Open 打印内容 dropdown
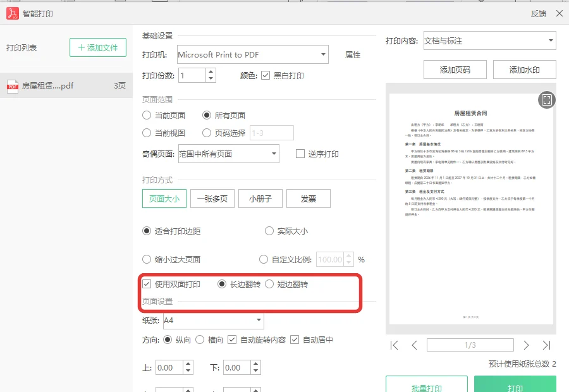 pyautogui.click(x=490, y=41)
